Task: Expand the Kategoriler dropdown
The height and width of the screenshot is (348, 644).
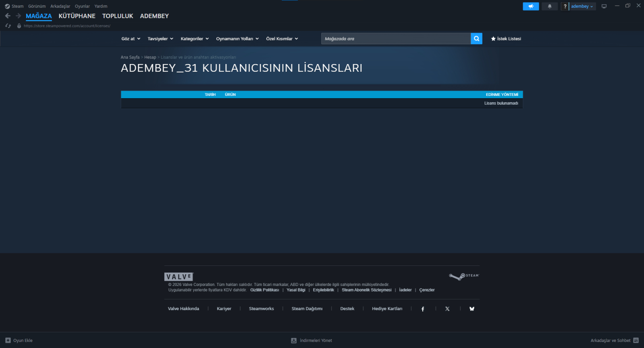Action: (x=195, y=39)
